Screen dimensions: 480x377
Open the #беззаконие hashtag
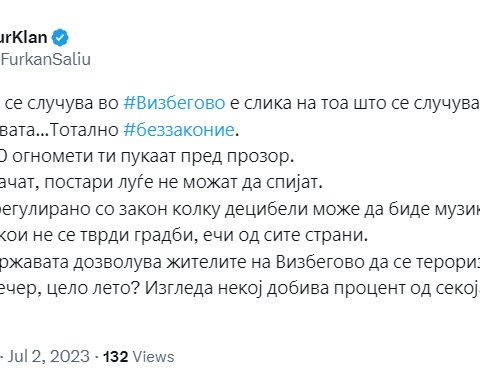[x=179, y=130]
